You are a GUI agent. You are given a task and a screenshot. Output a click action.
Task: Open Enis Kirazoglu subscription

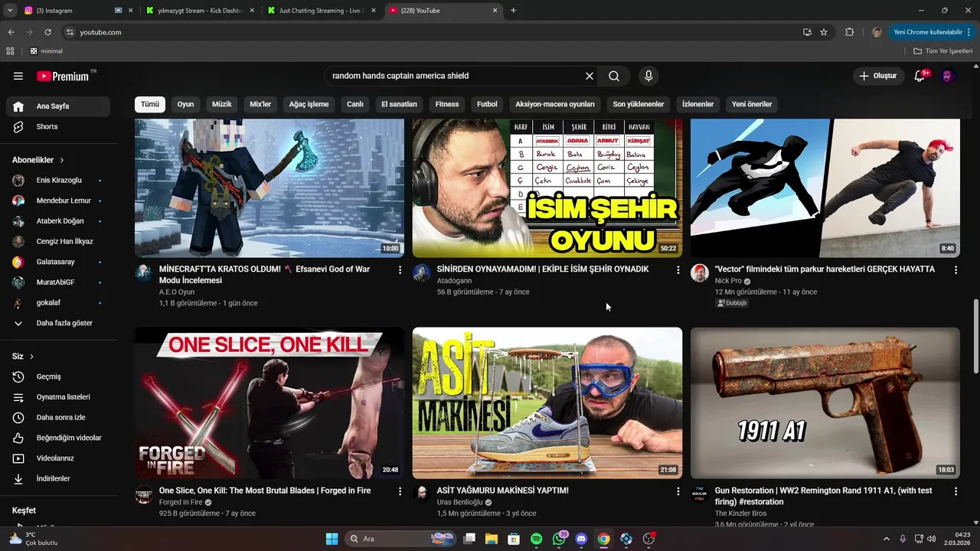pos(58,181)
